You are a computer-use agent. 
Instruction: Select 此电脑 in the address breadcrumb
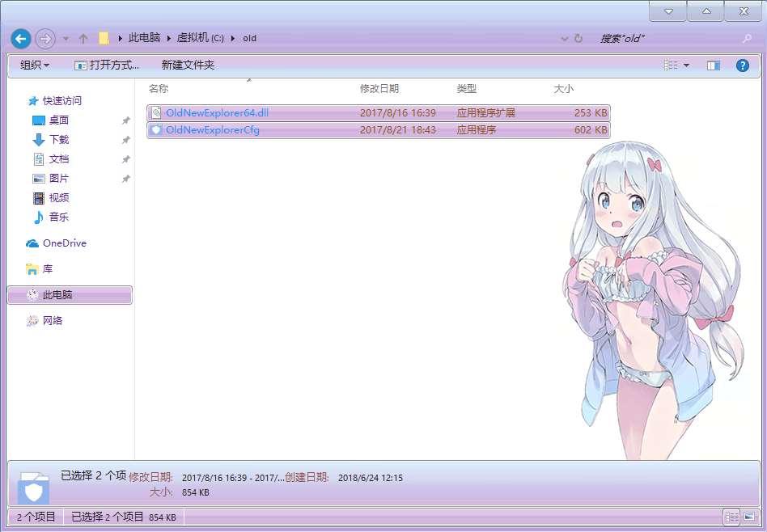(x=144, y=38)
